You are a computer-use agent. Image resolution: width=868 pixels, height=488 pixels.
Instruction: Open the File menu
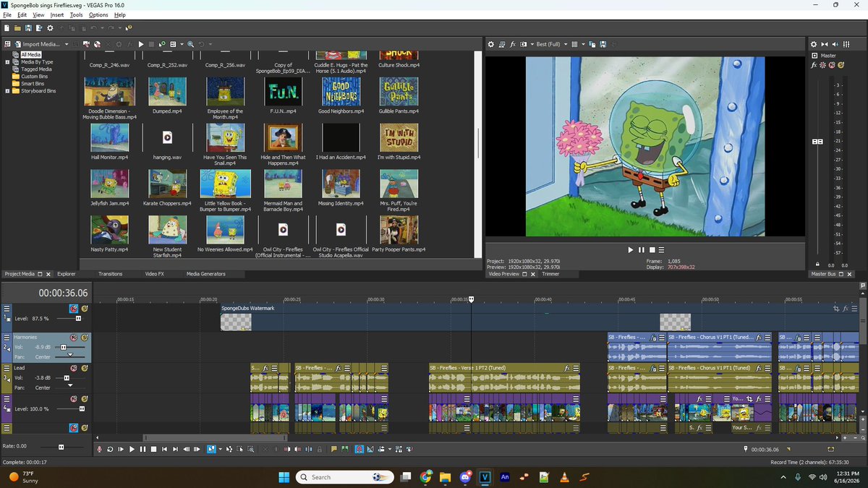[x=7, y=14]
